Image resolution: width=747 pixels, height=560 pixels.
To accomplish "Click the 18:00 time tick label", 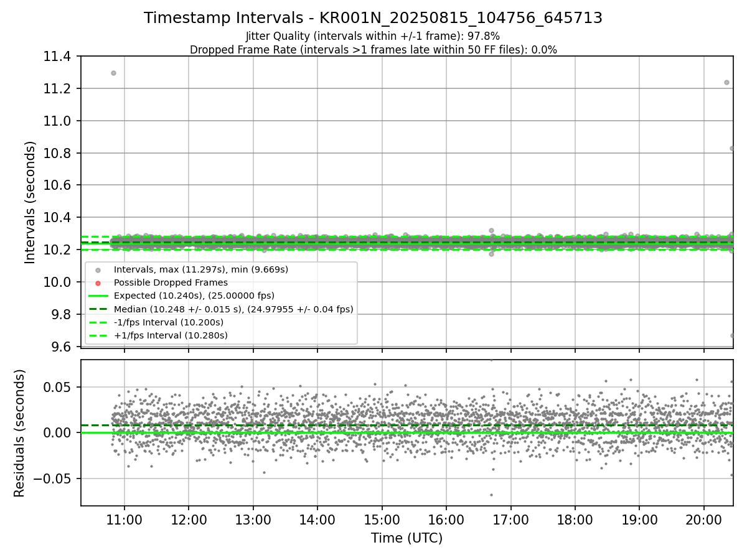I will click(575, 520).
